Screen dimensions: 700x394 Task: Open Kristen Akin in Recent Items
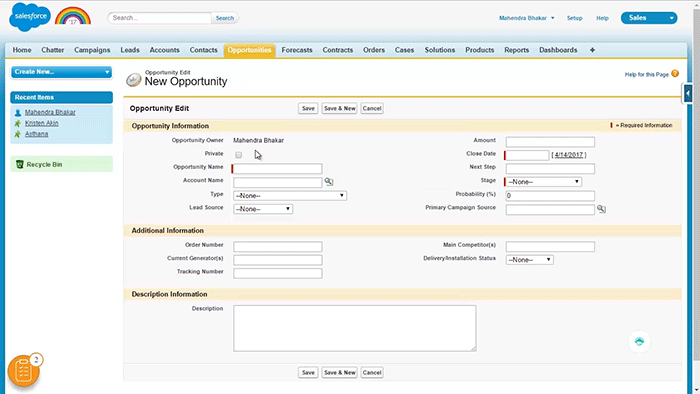click(42, 123)
